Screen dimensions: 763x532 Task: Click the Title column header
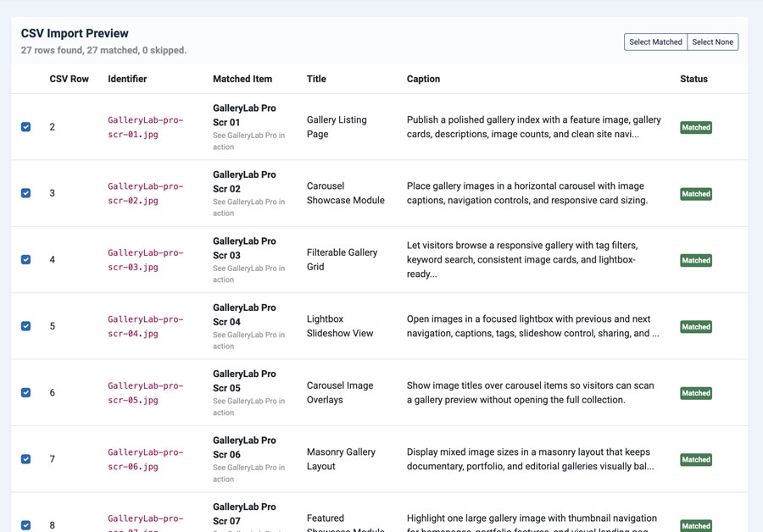tap(316, 79)
